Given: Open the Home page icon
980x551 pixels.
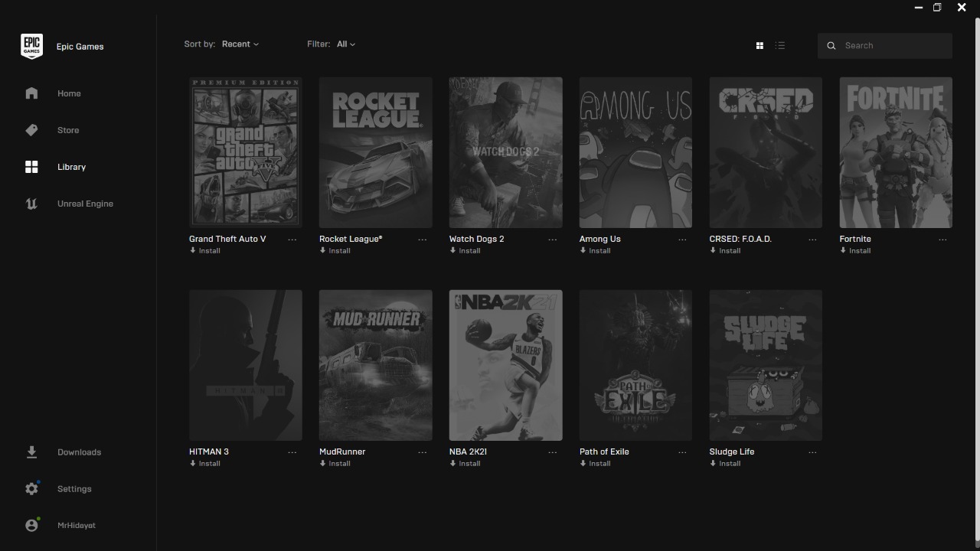Looking at the screenshot, I should pos(31,93).
